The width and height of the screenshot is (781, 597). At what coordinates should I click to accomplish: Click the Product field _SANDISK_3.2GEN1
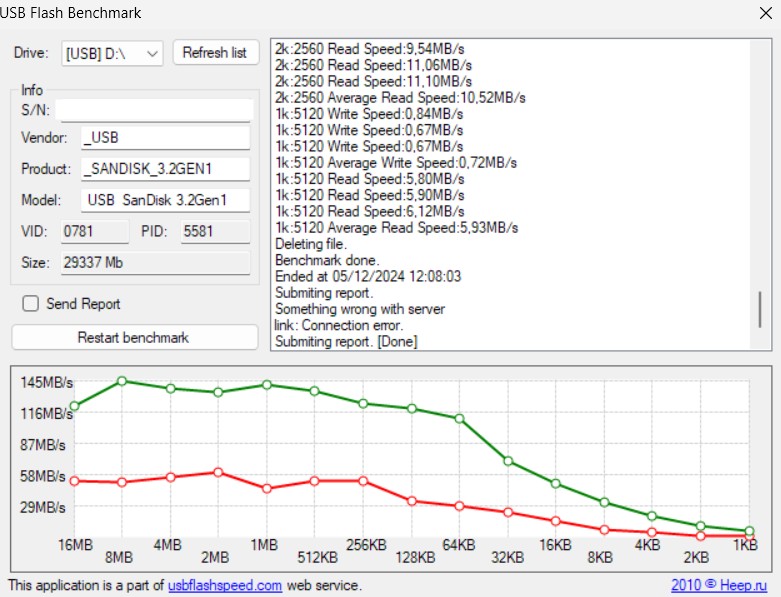coord(165,169)
